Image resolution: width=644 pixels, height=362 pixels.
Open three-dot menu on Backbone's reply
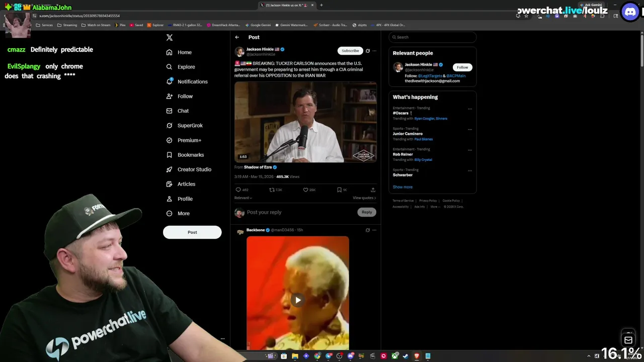pyautogui.click(x=374, y=230)
